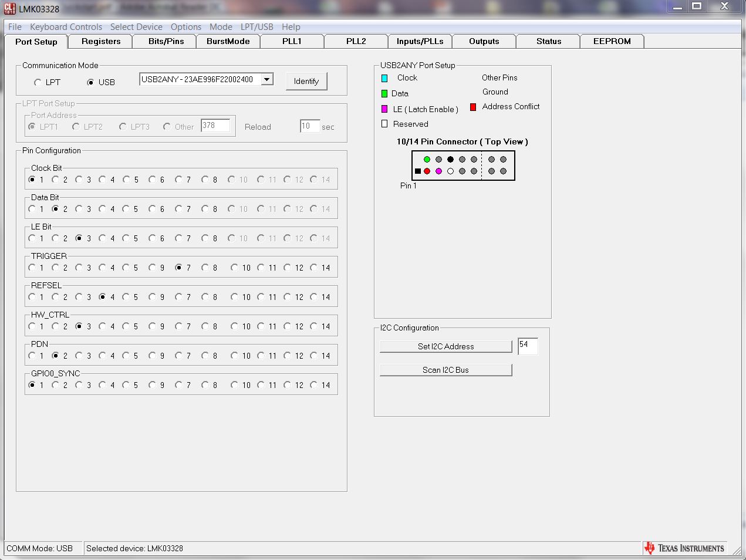The width and height of the screenshot is (746, 560).
Task: Click the LMK03328 app icon in title bar
Action: [10, 9]
